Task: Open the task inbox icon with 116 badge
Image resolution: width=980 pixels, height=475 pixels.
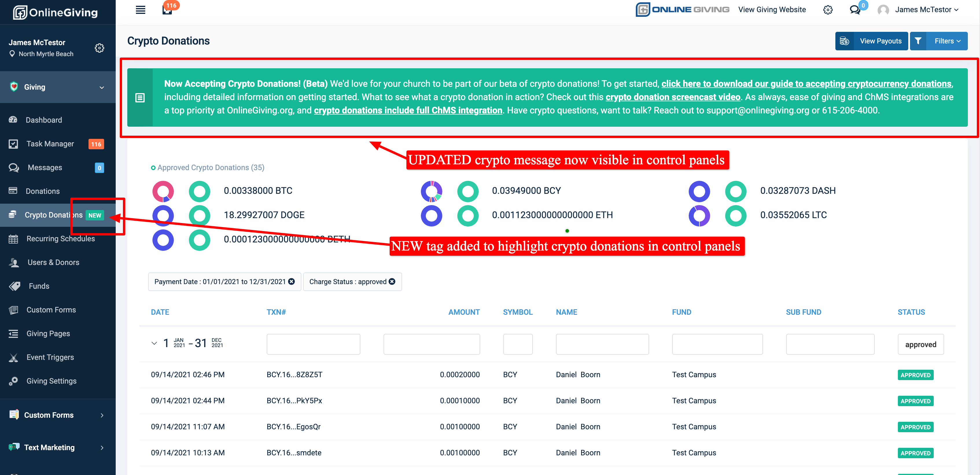Action: (167, 10)
